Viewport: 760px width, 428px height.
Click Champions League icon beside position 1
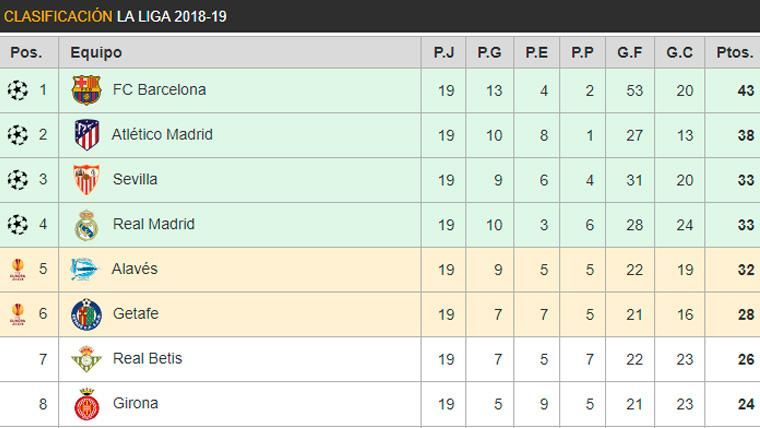click(x=17, y=90)
